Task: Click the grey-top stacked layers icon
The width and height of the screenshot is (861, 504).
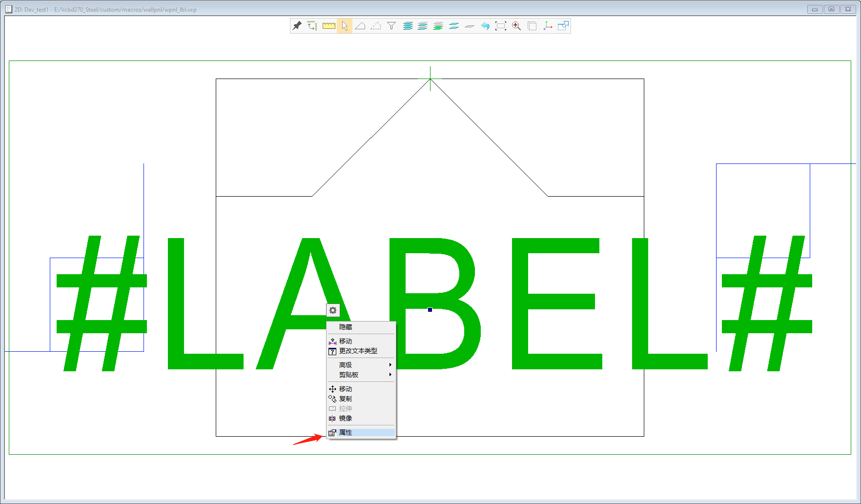Action: (423, 26)
